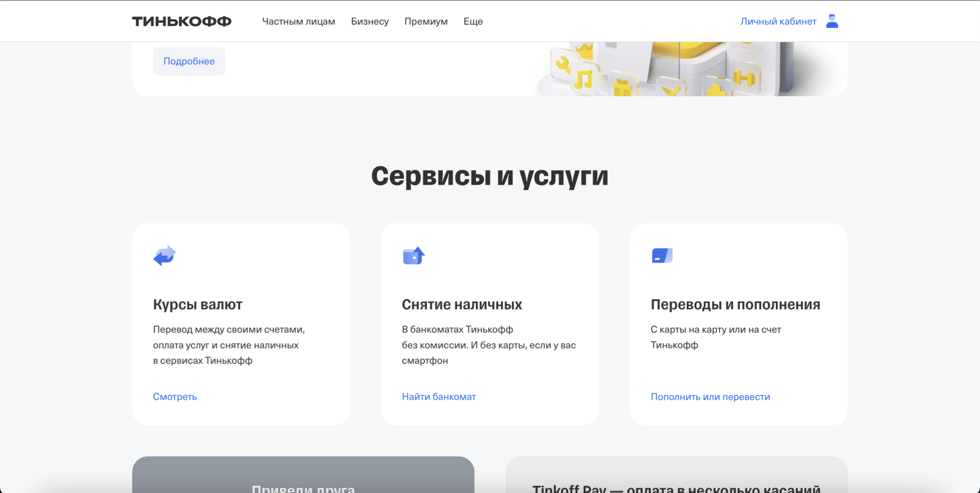
Task: Click Пополнить или перевести link
Action: coord(710,397)
